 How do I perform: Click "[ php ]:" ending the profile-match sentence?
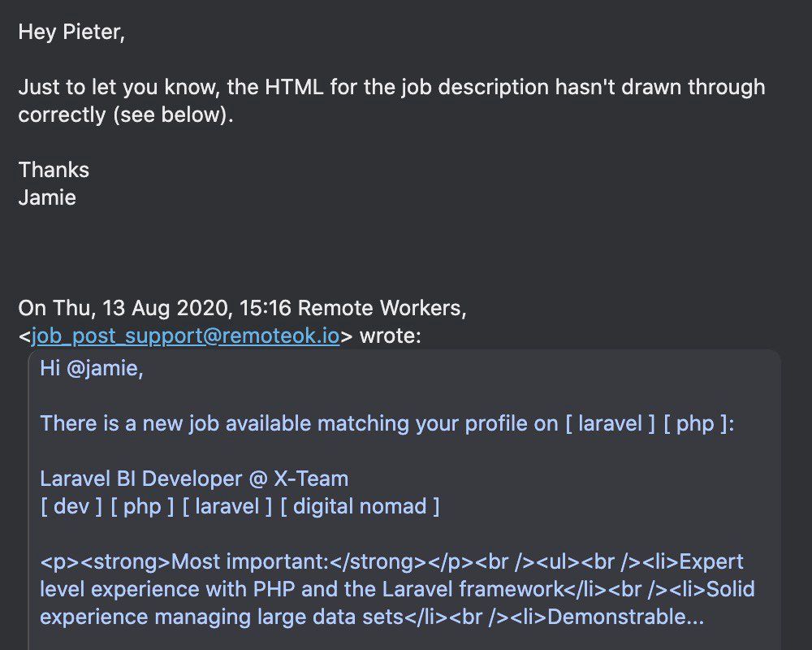[699, 423]
